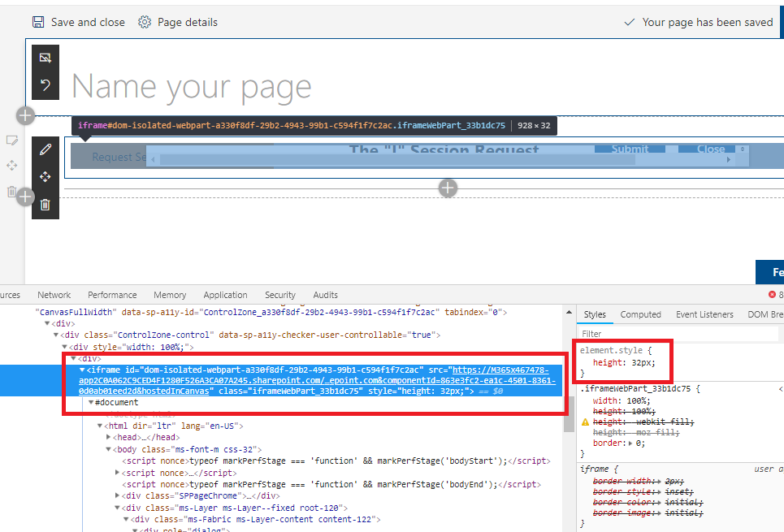Click the Filter box in Styles pane
The width and height of the screenshot is (784, 532).
679,334
